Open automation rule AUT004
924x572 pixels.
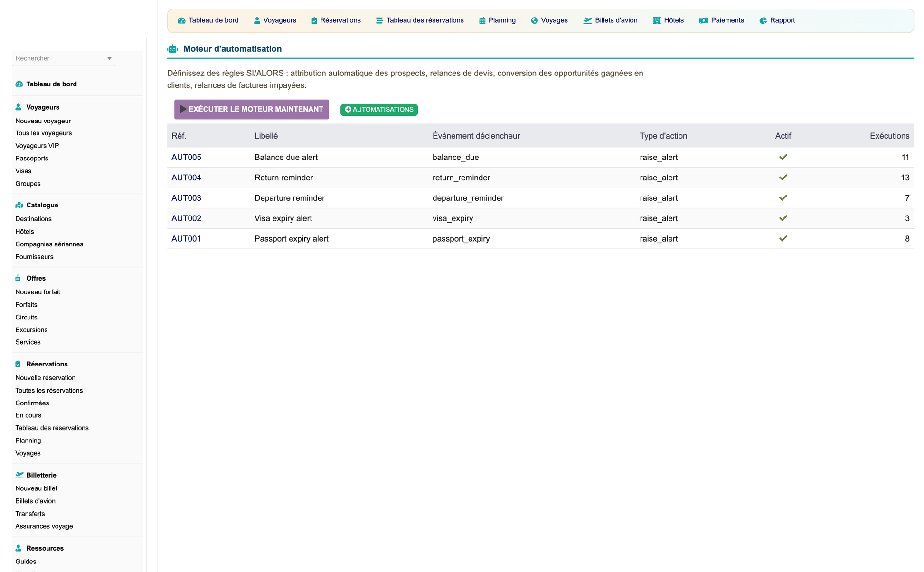(x=186, y=178)
